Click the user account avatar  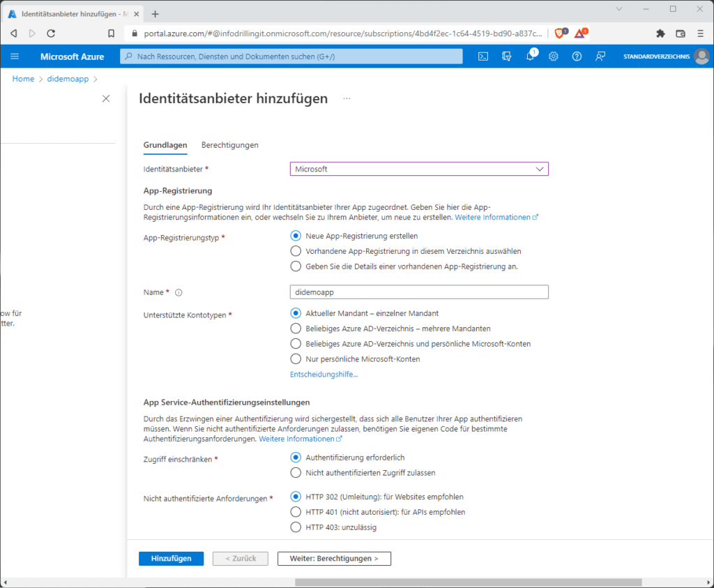tap(701, 56)
